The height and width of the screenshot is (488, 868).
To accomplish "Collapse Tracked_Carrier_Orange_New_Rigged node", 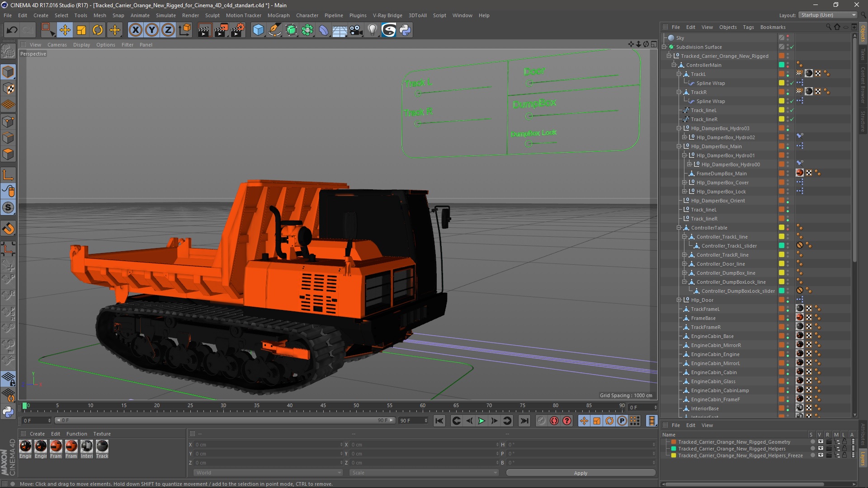I will 669,56.
